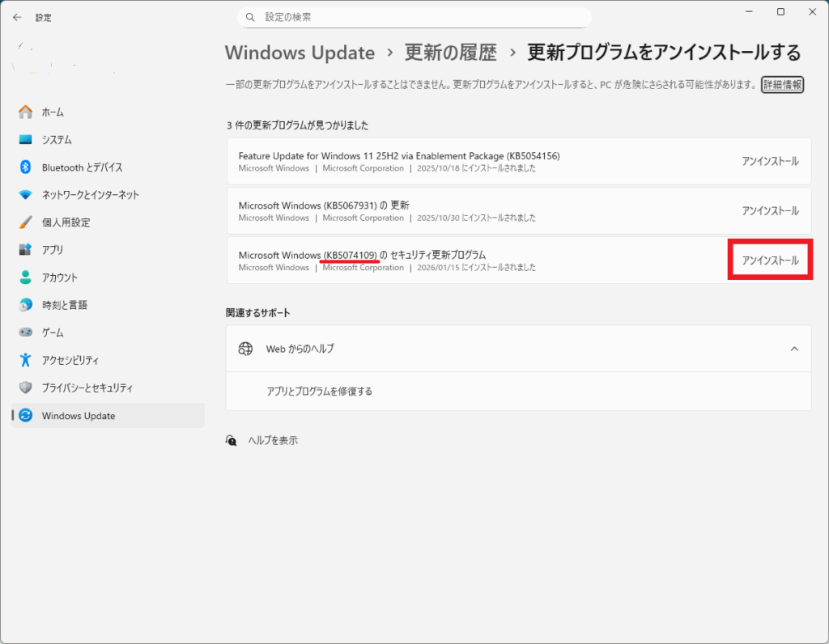Go to プライバシーとセキュリティ settings

coord(87,388)
